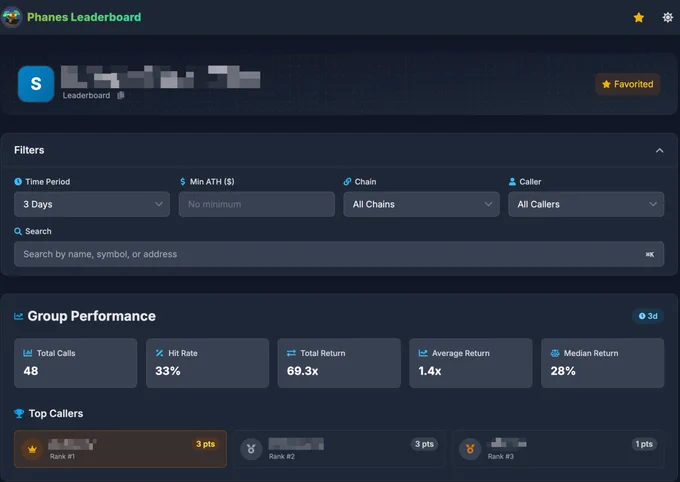Click the bronze medal icon for Rank #3
The height and width of the screenshot is (482, 680).
[470, 449]
